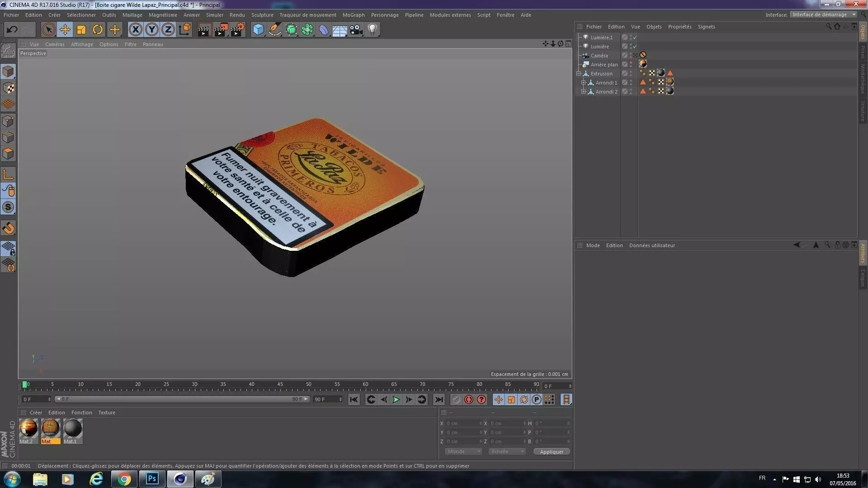Image resolution: width=868 pixels, height=488 pixels.
Task: Open Chrome from taskbar
Action: point(124,479)
